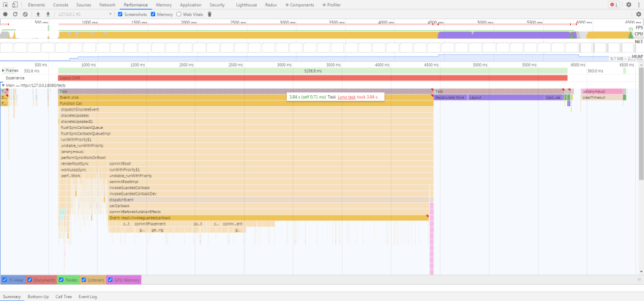Expand the Frames track

coord(3,71)
